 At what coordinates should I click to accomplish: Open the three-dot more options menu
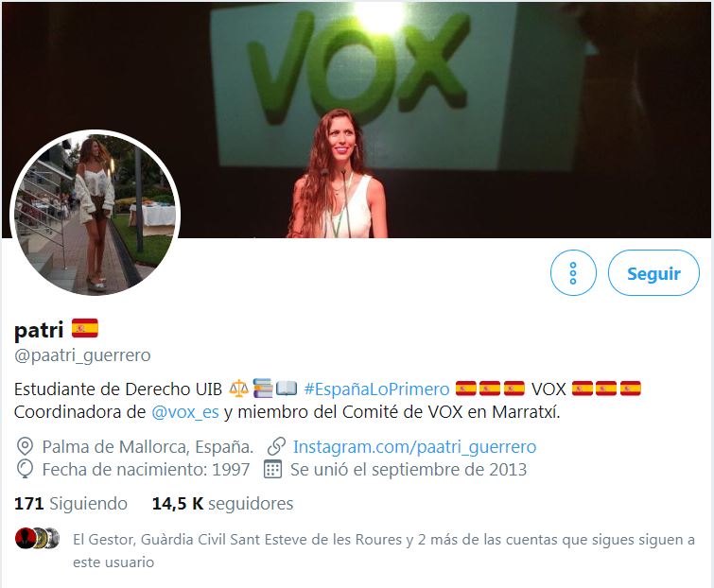click(x=573, y=272)
